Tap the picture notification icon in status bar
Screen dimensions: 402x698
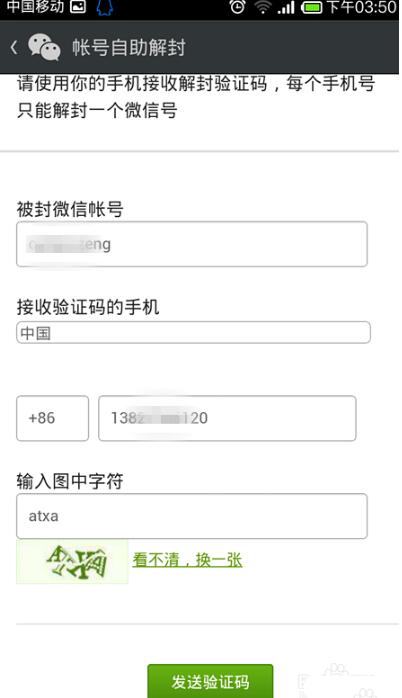tap(78, 7)
